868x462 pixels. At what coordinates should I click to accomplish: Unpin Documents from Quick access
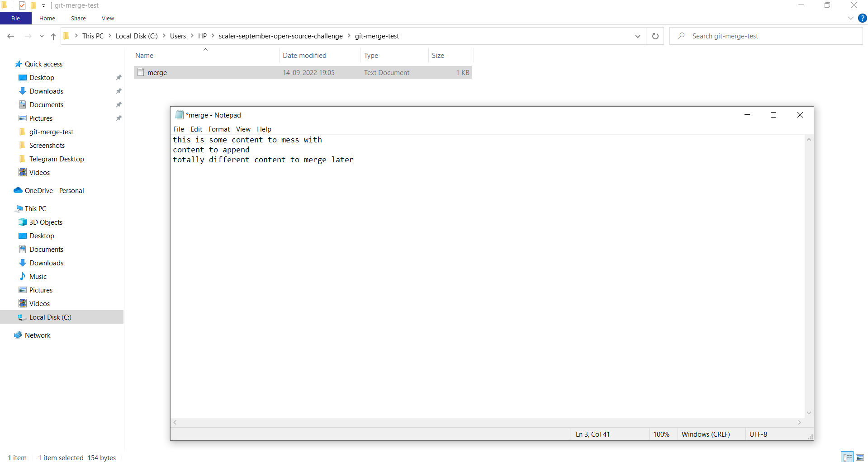(119, 104)
